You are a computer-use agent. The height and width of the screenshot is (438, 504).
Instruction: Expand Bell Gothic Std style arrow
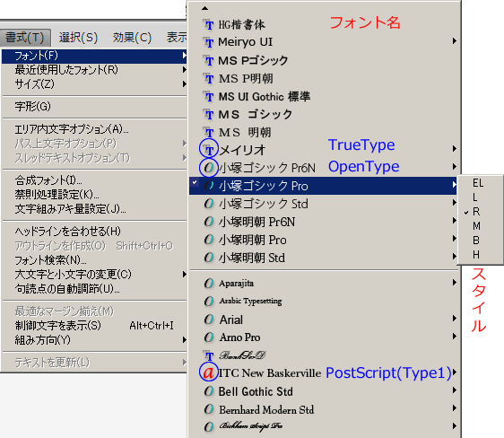454,390
